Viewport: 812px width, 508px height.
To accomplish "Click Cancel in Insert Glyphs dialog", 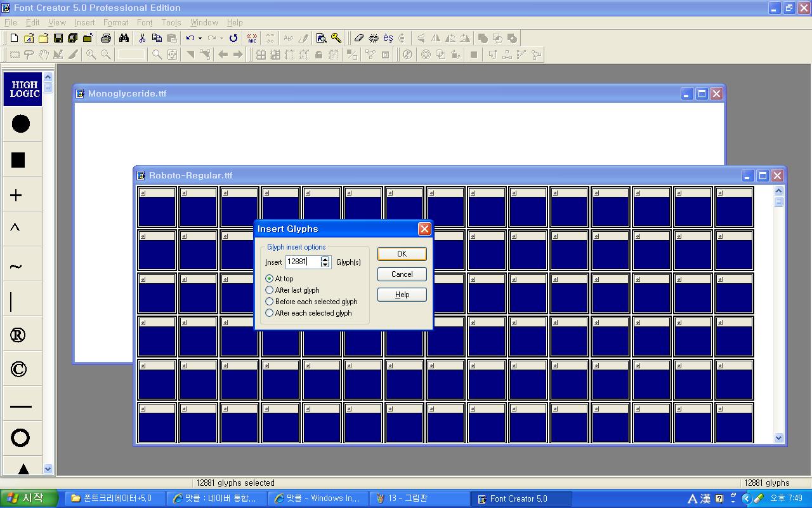I will [x=402, y=274].
